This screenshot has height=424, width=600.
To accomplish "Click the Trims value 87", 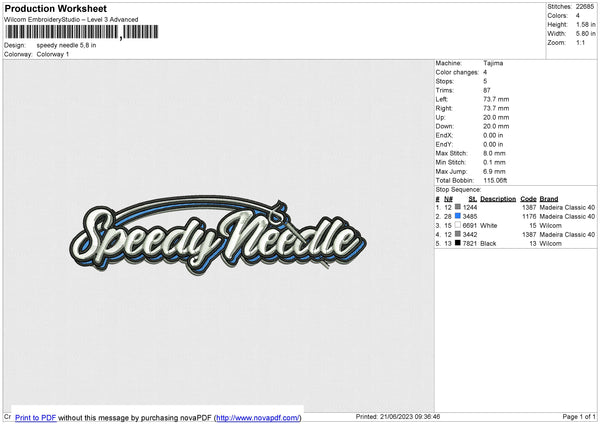I will 487,90.
